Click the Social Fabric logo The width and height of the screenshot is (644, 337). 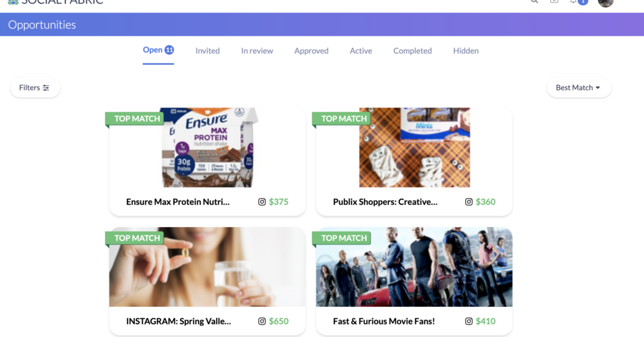click(55, 2)
